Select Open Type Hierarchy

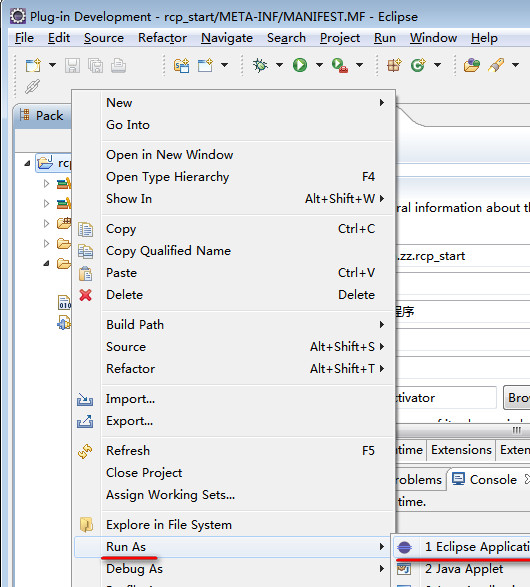[248, 177]
